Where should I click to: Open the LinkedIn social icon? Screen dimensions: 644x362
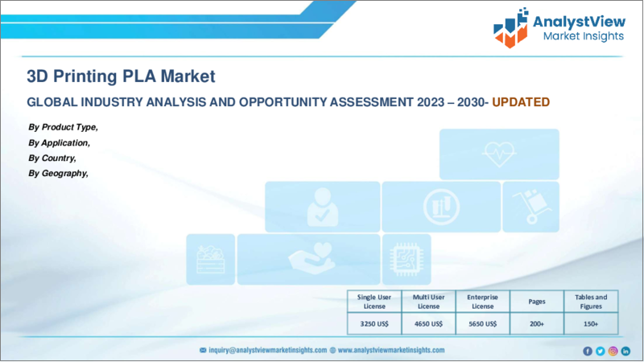625,351
